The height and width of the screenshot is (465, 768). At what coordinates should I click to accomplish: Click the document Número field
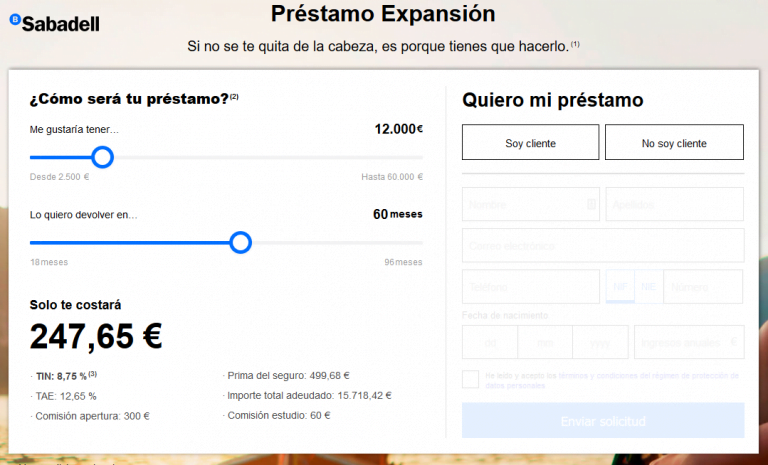[703, 287]
